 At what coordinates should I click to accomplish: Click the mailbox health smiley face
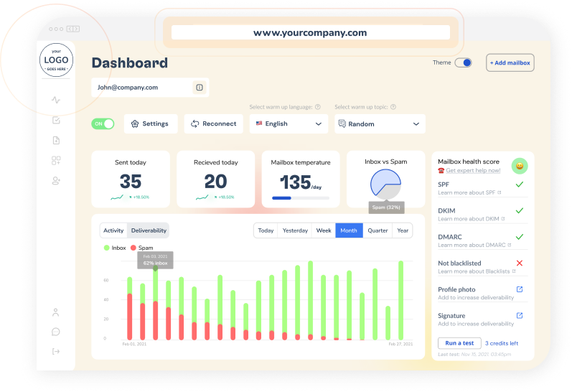click(520, 166)
